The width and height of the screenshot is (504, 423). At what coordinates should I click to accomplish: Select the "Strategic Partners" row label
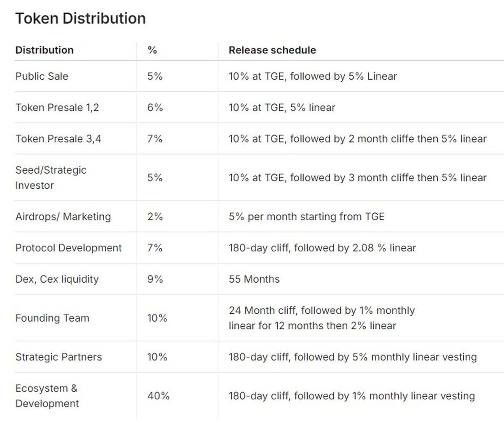pyautogui.click(x=58, y=357)
